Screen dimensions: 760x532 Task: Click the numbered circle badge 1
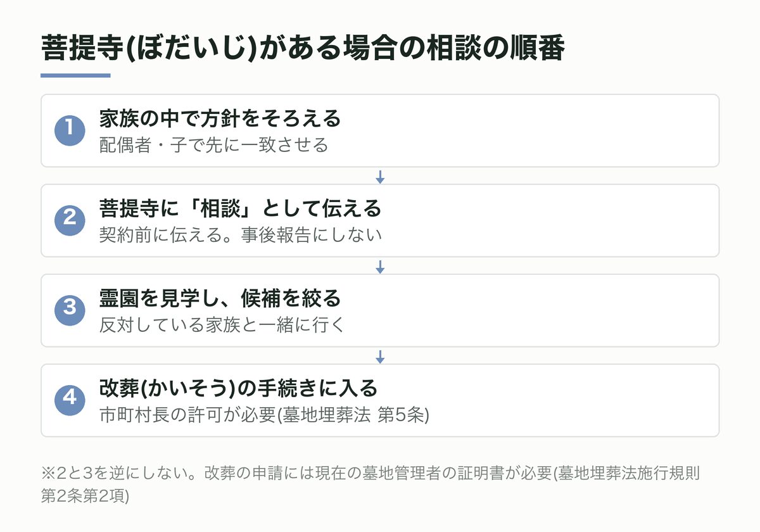(x=70, y=130)
